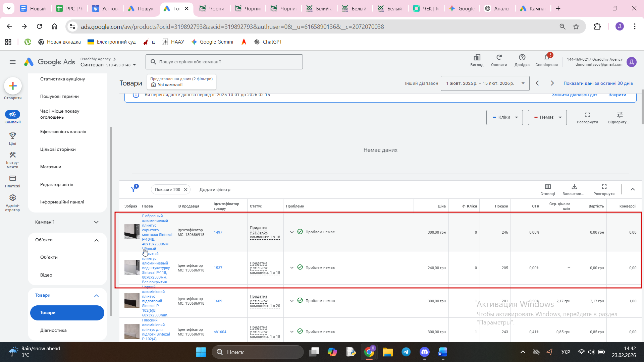Click 'Показати дані за останні 30 днів' link
The height and width of the screenshot is (362, 644).
coord(598,83)
